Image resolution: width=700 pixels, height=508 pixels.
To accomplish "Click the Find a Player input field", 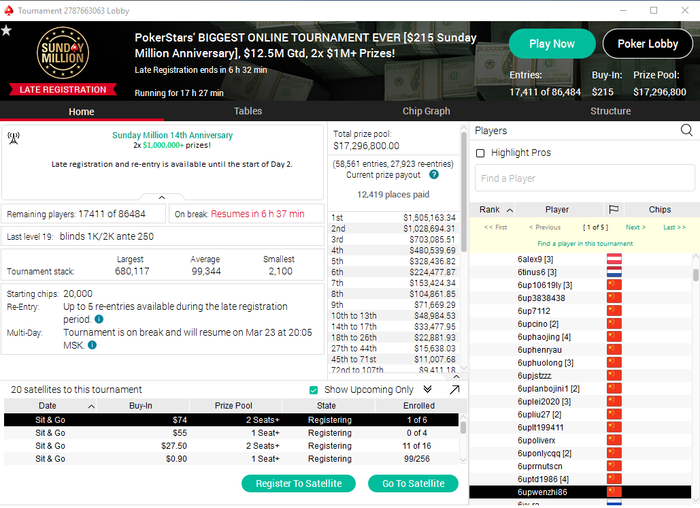I will pyautogui.click(x=584, y=178).
